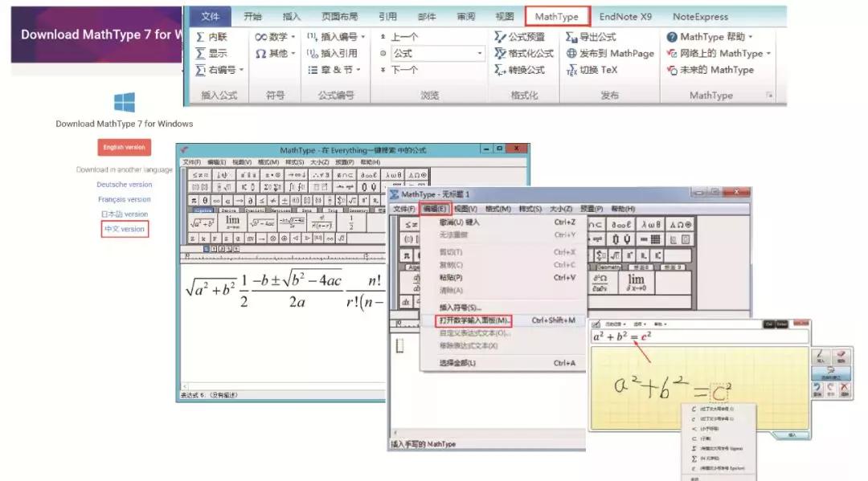Insert a display equation (显示)
The height and width of the screenshot is (481, 868).
[x=212, y=54]
